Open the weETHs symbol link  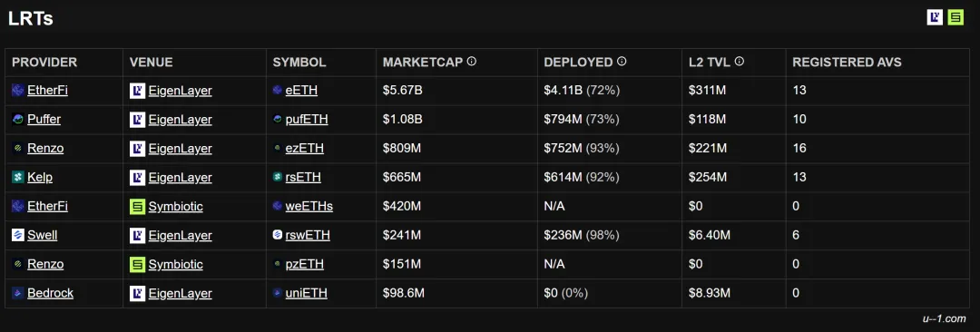pos(309,206)
